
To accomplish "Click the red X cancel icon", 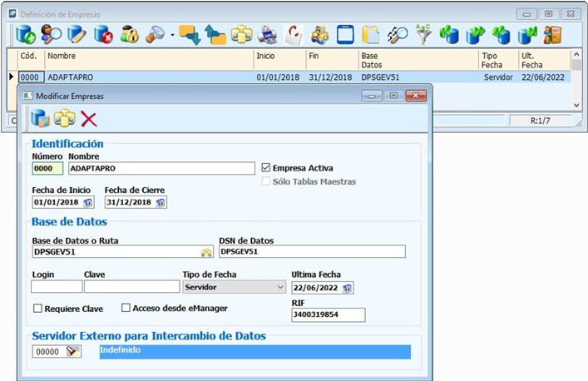I will point(89,118).
